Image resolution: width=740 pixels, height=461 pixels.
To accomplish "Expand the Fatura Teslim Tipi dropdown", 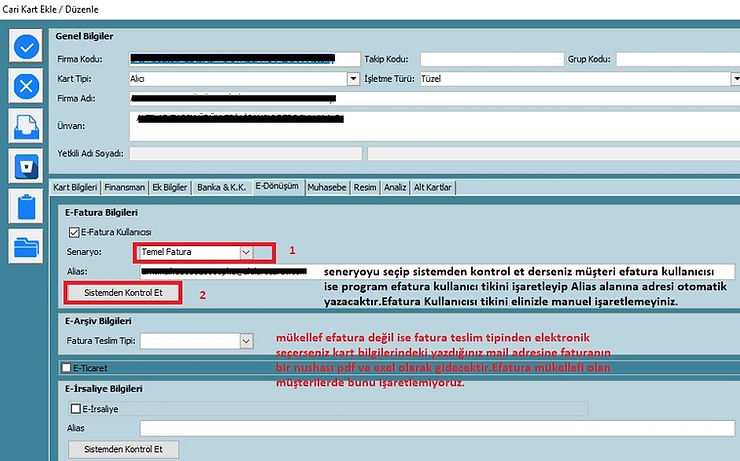I will (245, 342).
